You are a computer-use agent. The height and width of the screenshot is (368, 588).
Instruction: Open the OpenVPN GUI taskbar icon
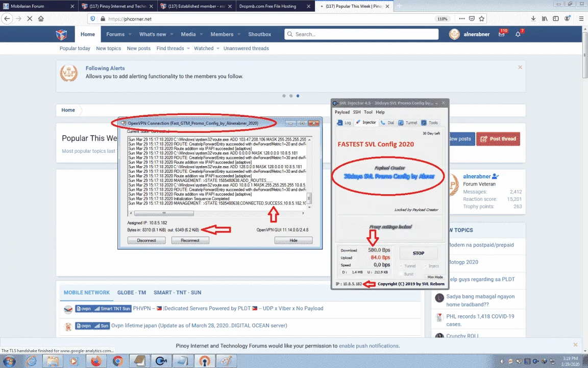coord(204,361)
